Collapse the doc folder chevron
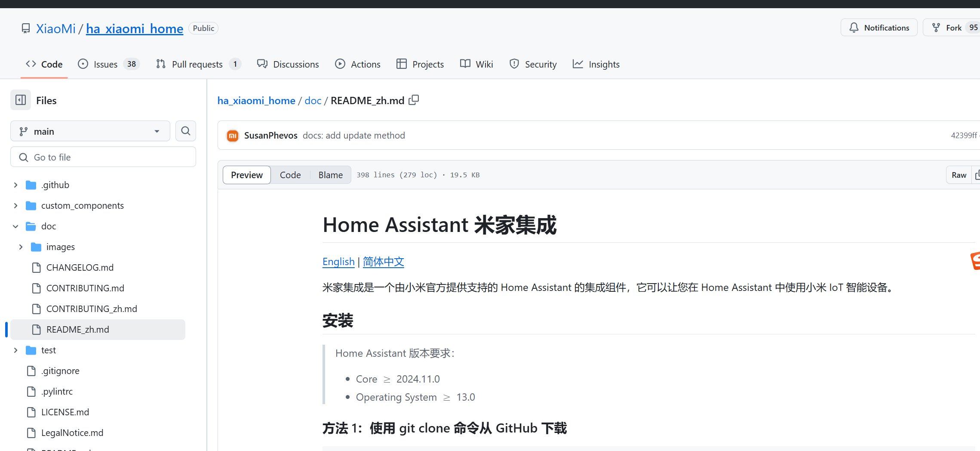This screenshot has height=451, width=980. (x=15, y=226)
